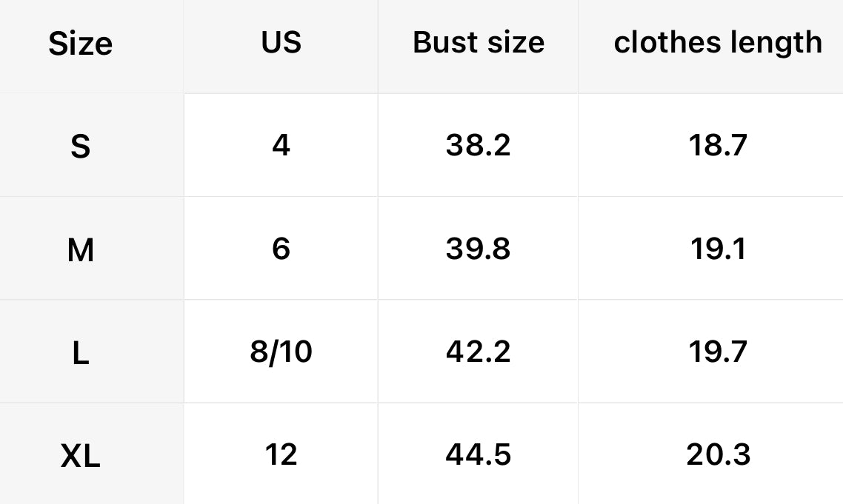Select the M size row label
The width and height of the screenshot is (843, 504).
click(x=80, y=250)
